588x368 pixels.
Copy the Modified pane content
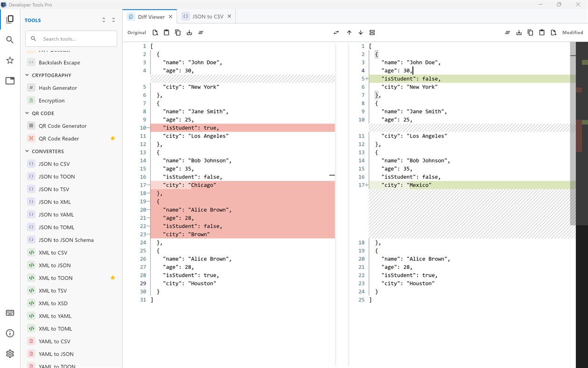(x=530, y=33)
